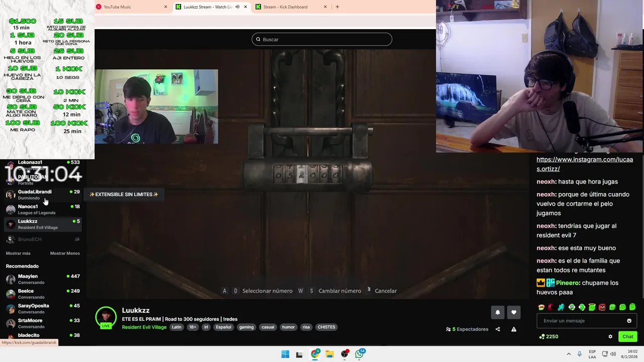Click taskbar volume icon
The image size is (644, 362).
point(613,354)
